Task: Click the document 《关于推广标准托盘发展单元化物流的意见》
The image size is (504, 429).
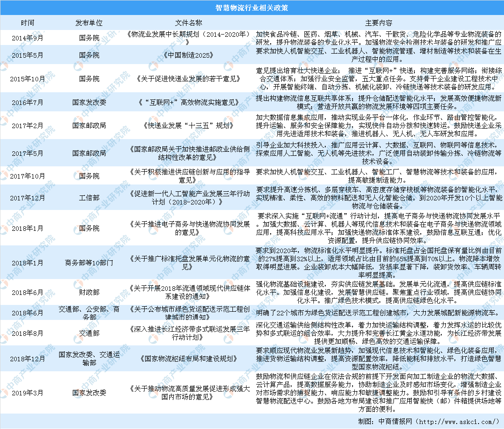Action: tap(189, 263)
